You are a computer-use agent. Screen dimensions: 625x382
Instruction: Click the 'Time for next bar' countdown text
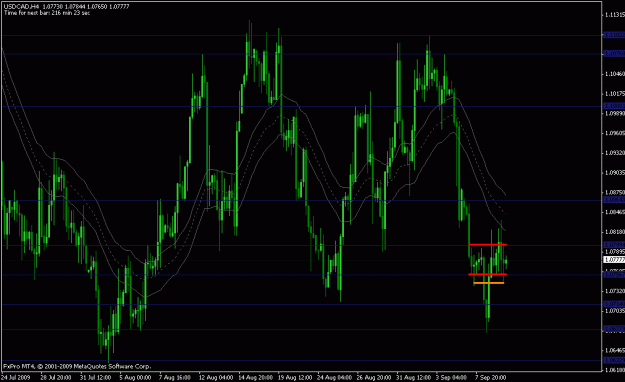tap(47, 13)
